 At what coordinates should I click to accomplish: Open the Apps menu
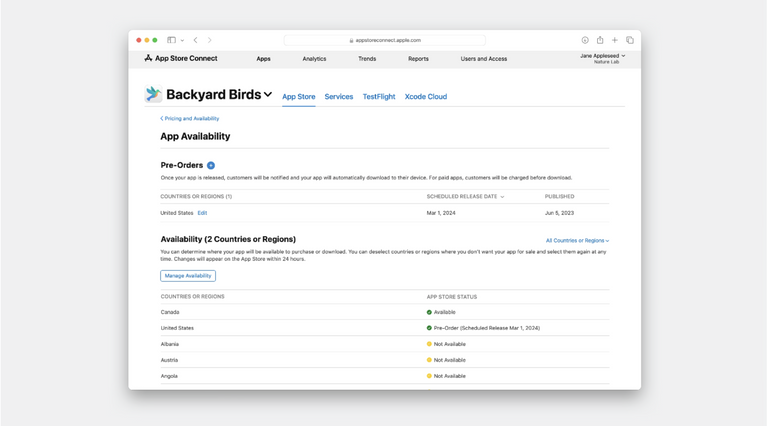pyautogui.click(x=263, y=59)
